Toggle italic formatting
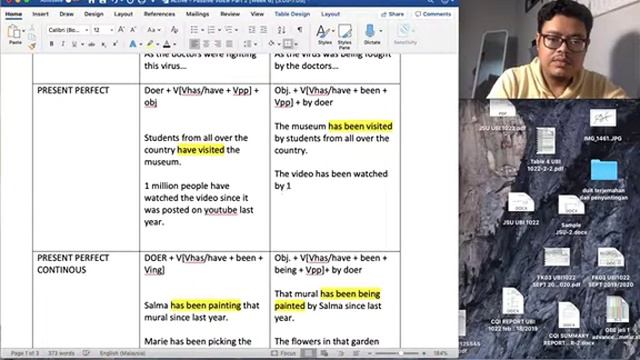 63,44
